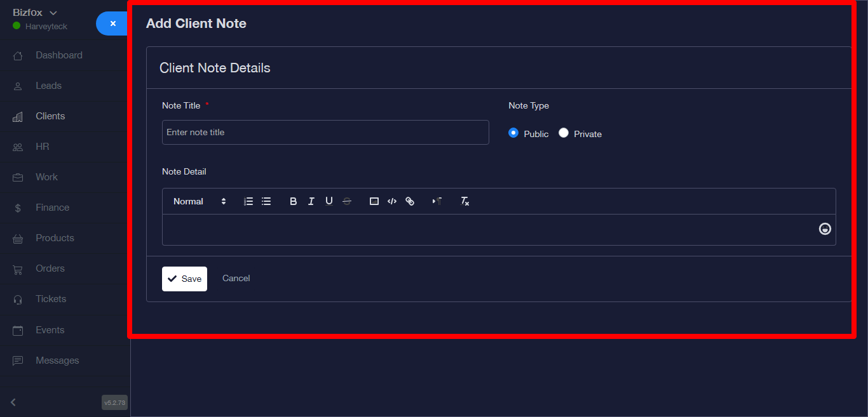
Task: Open the emoji picker in editor
Action: (825, 229)
